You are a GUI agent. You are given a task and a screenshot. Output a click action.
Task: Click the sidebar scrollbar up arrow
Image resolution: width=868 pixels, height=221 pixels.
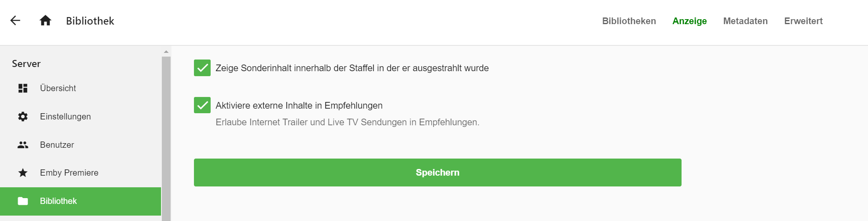pyautogui.click(x=166, y=52)
